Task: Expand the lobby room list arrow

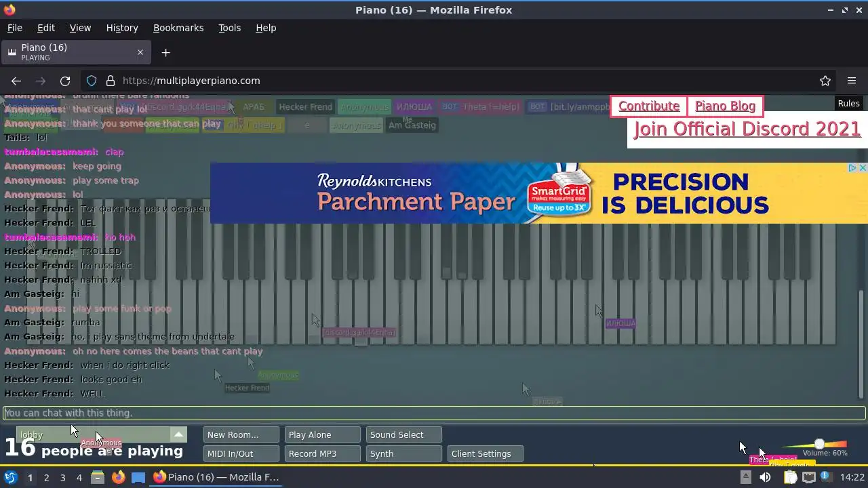Action: pyautogui.click(x=178, y=434)
